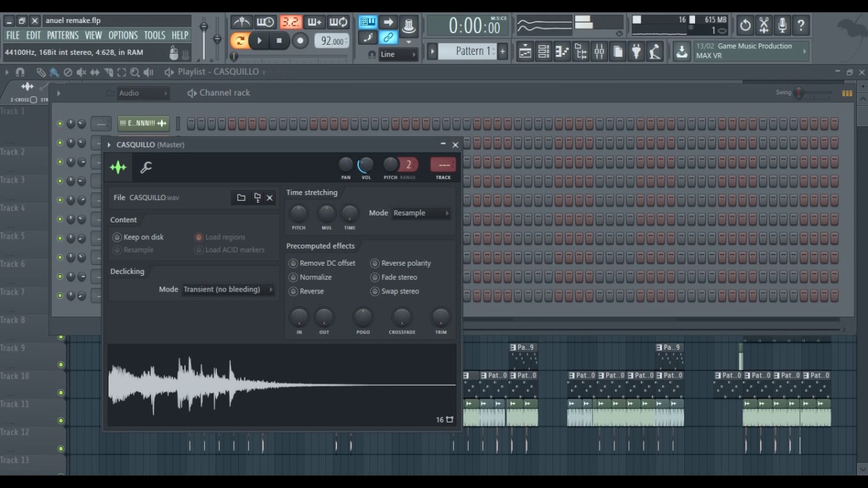Toggle pattern/song mode button
This screenshot has width=868, height=488.
tap(239, 41)
